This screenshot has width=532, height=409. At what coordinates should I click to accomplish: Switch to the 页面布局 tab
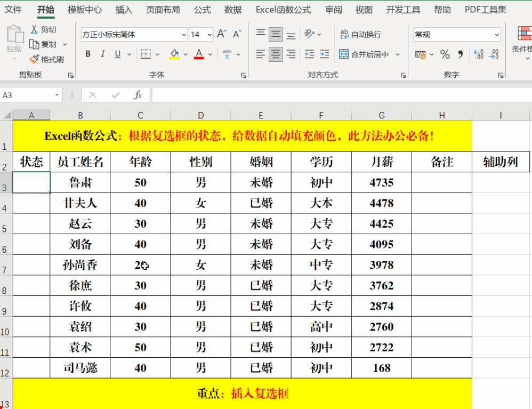point(163,10)
